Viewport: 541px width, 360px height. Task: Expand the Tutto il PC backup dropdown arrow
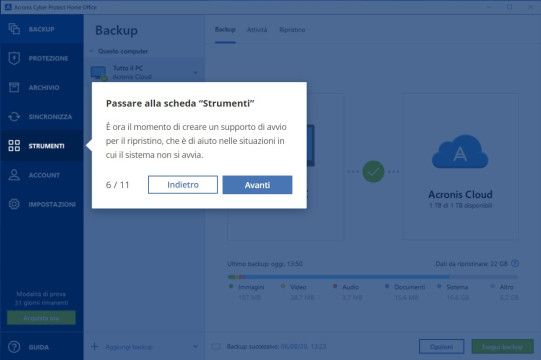pyautogui.click(x=195, y=73)
